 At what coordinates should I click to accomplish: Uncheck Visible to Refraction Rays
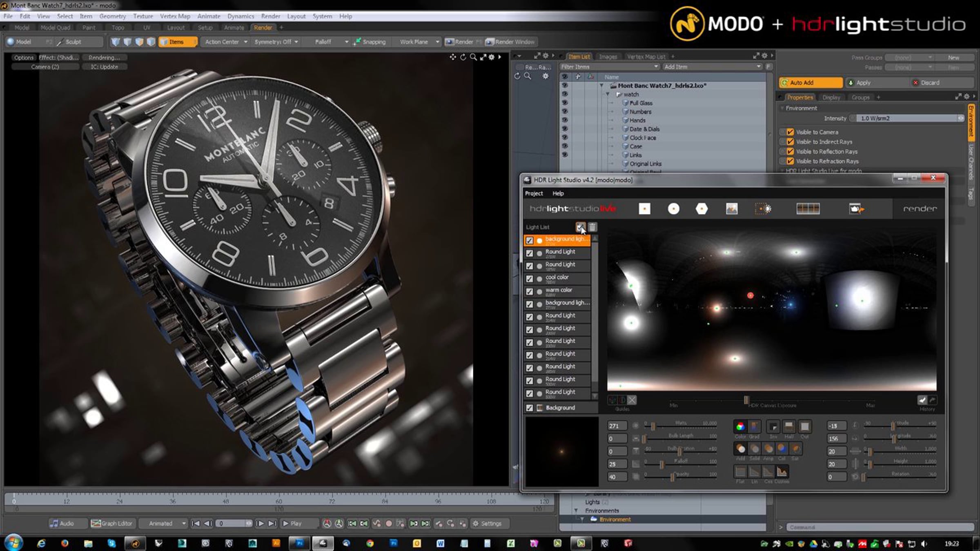coord(790,161)
